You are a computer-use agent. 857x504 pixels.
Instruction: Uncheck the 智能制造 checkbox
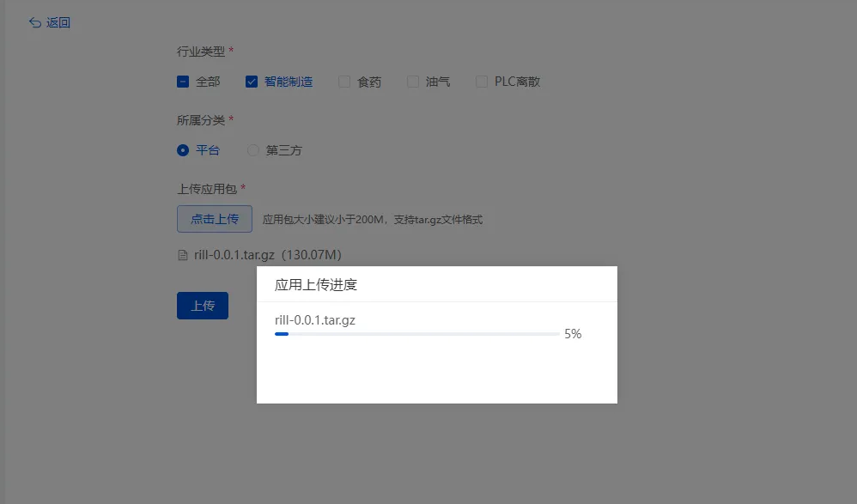coord(251,81)
